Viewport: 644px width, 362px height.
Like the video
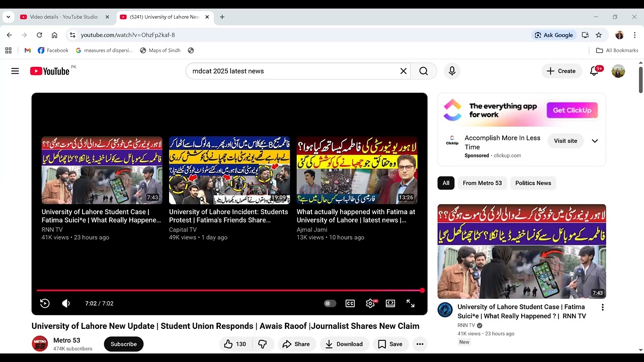235,344
